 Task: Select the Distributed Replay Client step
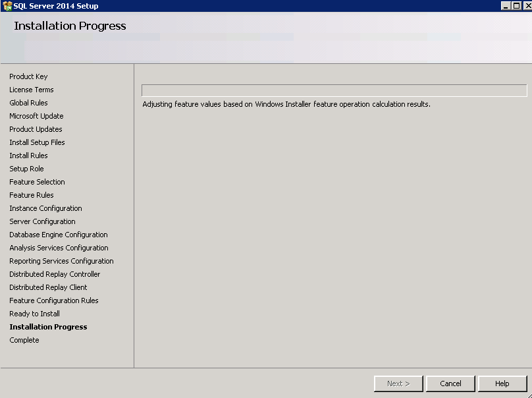pos(48,287)
